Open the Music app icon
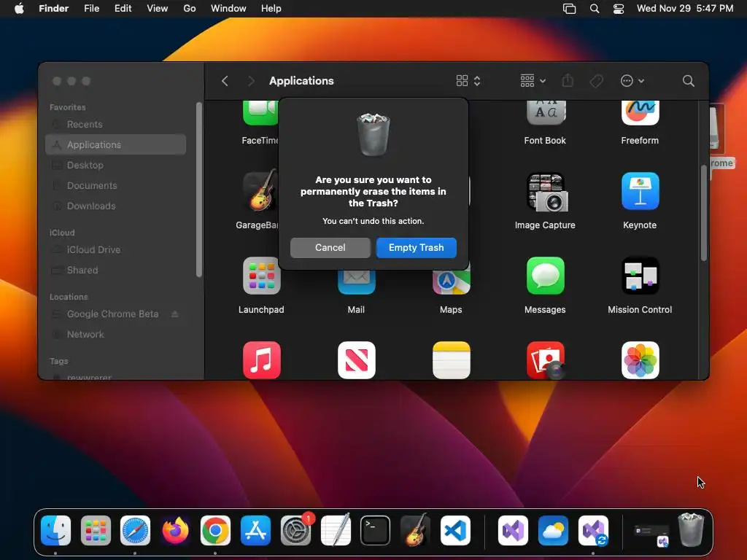 click(262, 360)
